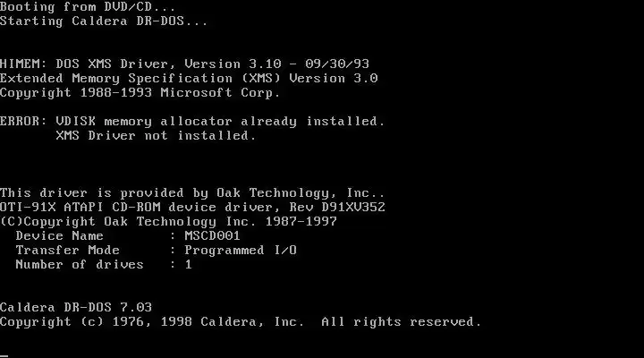Click the blinking cursor at the prompt

click(4, 355)
